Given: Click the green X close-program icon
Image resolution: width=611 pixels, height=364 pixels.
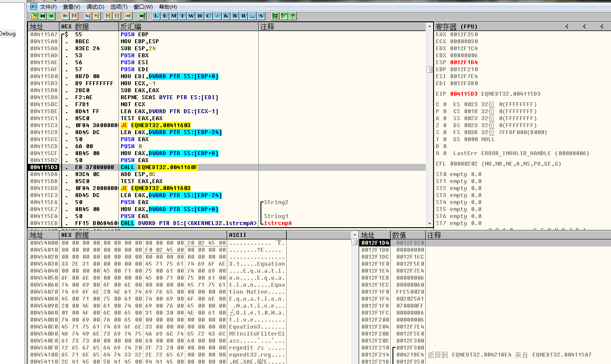Looking at the screenshot, I should tap(52, 16).
